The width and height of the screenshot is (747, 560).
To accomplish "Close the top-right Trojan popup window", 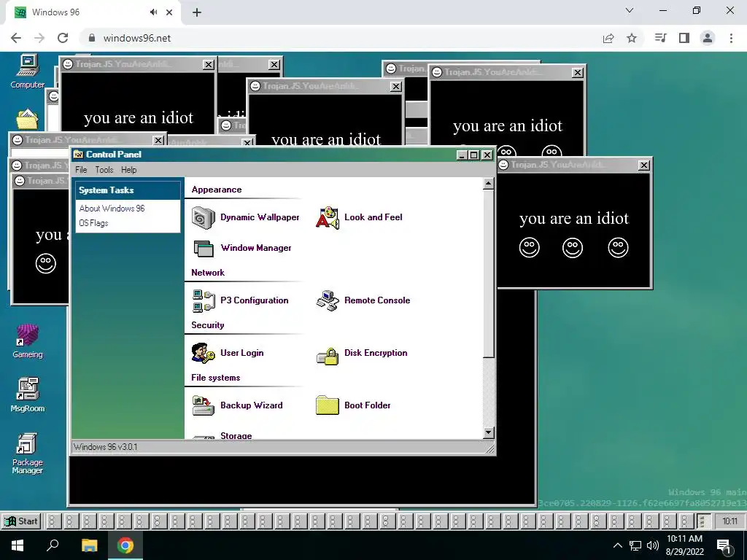I will click(578, 72).
